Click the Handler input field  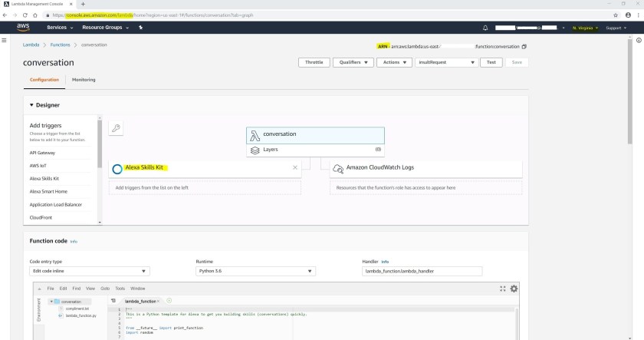click(421, 271)
